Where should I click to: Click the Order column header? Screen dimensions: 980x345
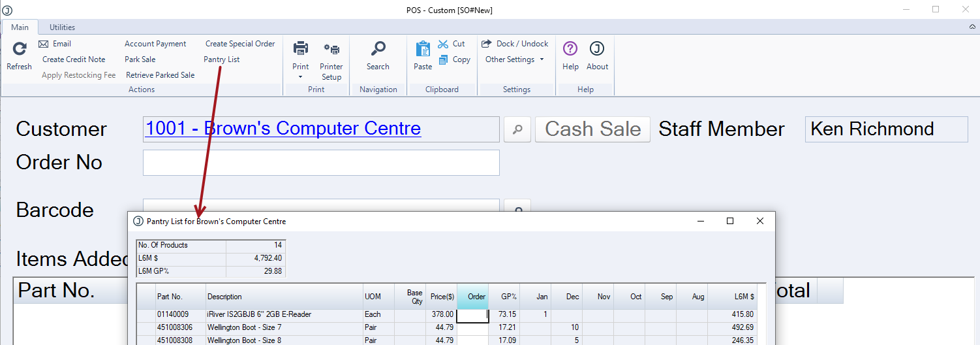point(473,297)
